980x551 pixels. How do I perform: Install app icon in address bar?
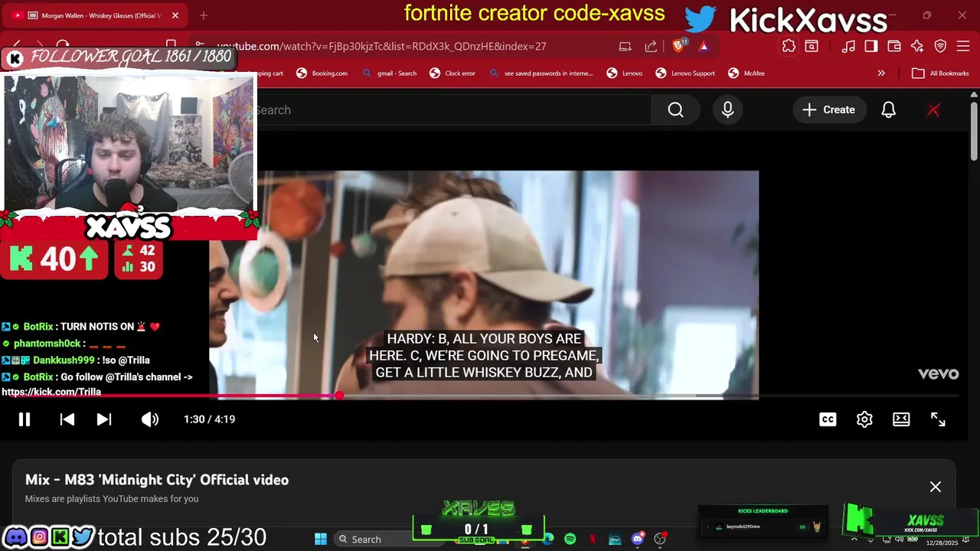pos(626,46)
